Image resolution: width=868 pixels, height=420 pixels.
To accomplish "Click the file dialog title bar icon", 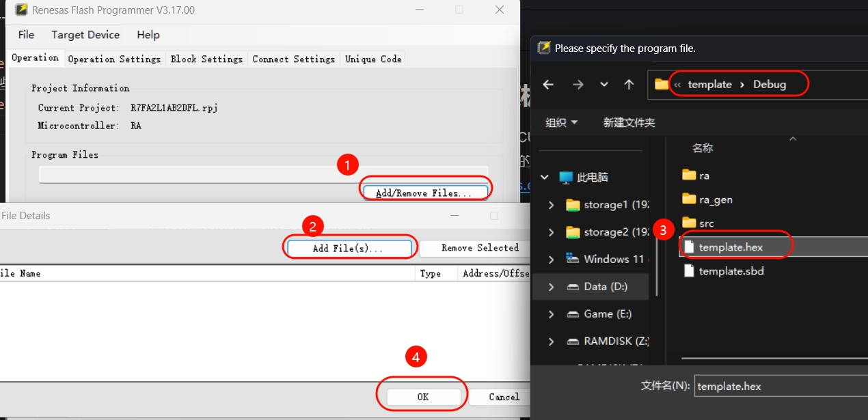I will tap(544, 48).
